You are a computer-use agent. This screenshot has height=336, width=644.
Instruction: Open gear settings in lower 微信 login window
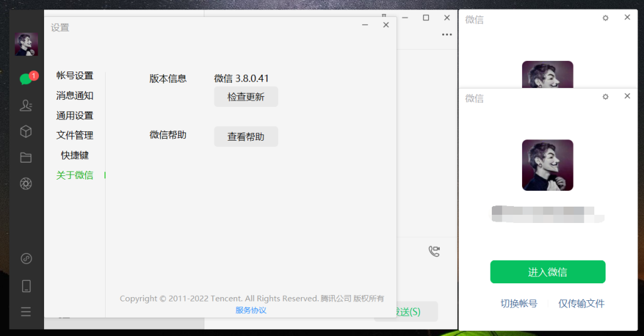(606, 97)
